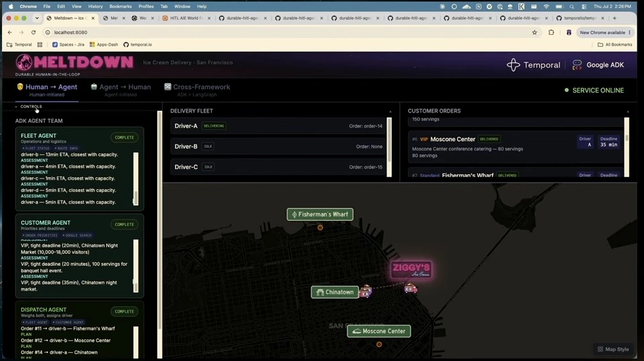The width and height of the screenshot is (644, 361).
Task: Open the Spaces - Jira bookmark
Action: click(x=68, y=44)
